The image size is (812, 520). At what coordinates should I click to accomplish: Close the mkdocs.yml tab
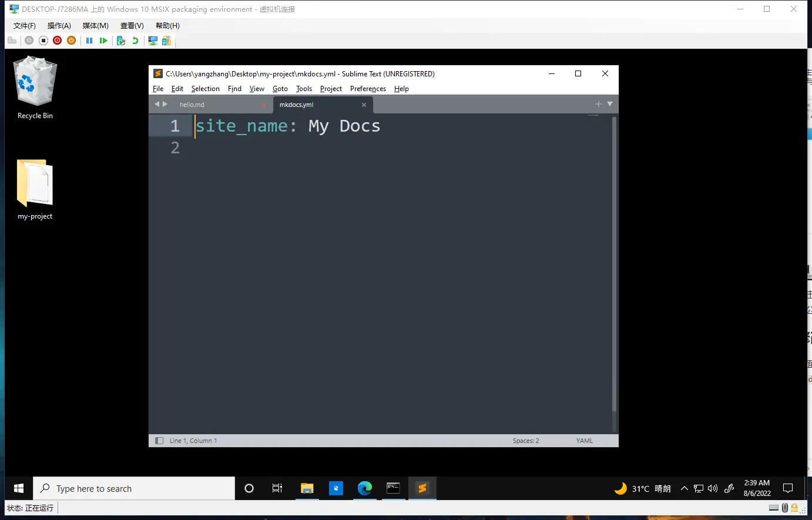click(364, 105)
